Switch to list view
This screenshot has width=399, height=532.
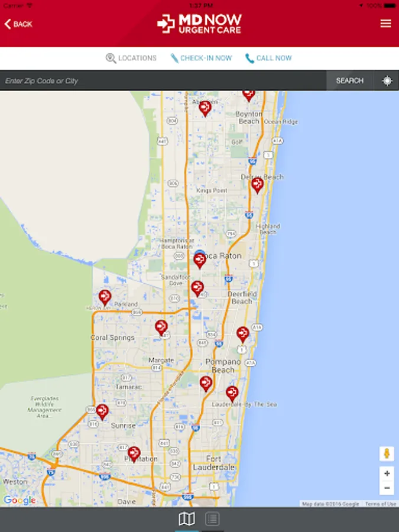coord(212,519)
